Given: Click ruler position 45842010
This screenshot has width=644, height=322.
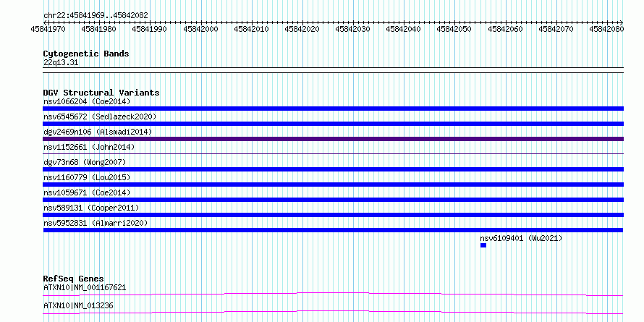Looking at the screenshot, I should [251, 29].
